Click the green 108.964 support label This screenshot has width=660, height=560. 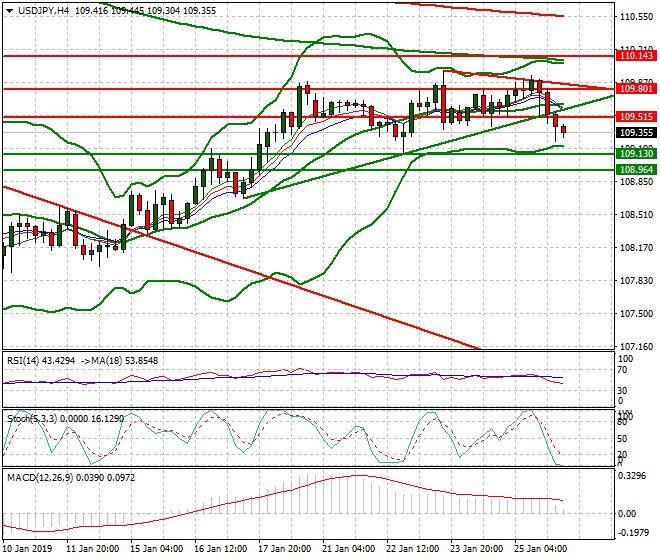(636, 170)
